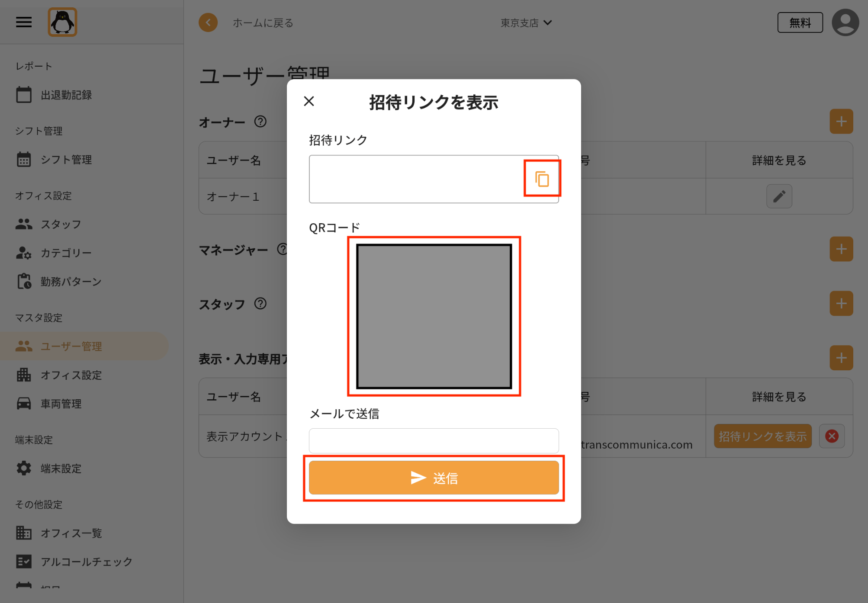
Task: Click the メールで送信 email input field
Action: 434,440
